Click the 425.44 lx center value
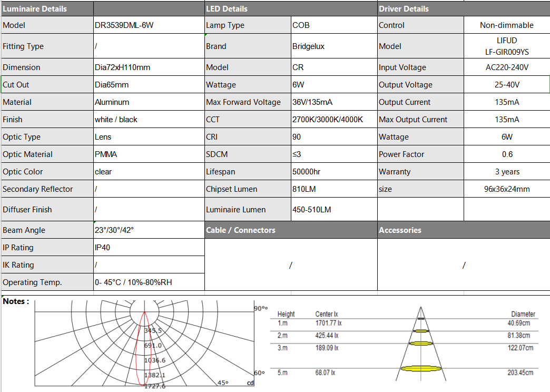The image size is (550, 392). tap(327, 336)
